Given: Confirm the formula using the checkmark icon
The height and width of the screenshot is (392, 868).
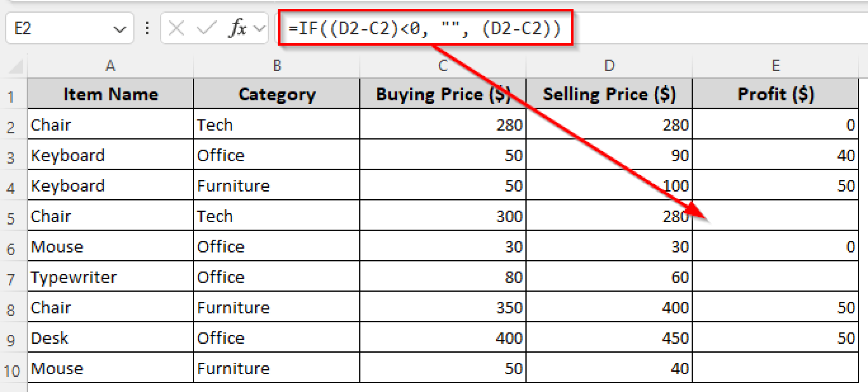Looking at the screenshot, I should (206, 28).
